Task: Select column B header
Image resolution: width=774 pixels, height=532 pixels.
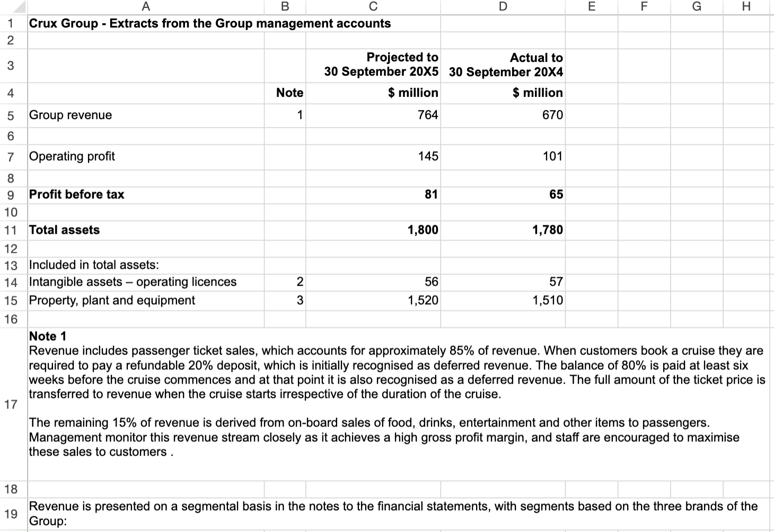Action: click(x=285, y=7)
